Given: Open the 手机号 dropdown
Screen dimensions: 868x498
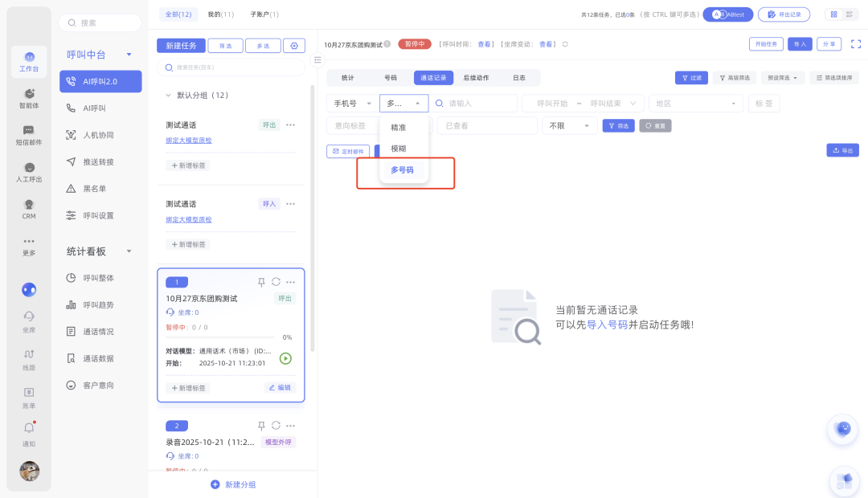Looking at the screenshot, I should pyautogui.click(x=351, y=104).
